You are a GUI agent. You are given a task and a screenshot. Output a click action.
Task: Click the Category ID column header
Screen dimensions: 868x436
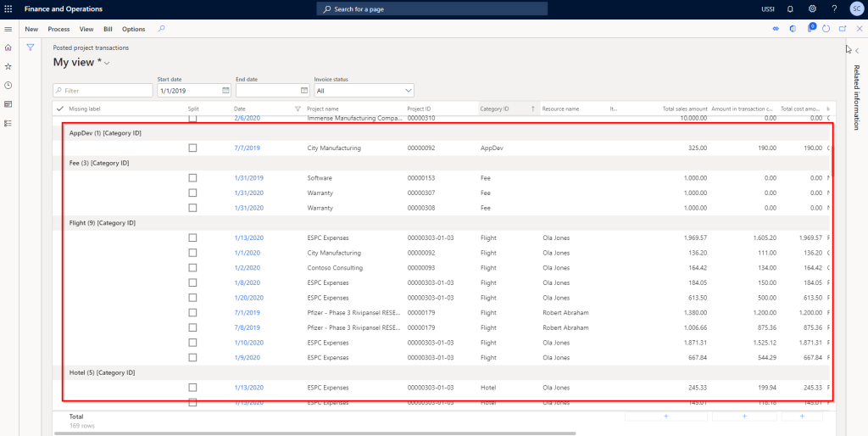[494, 109]
